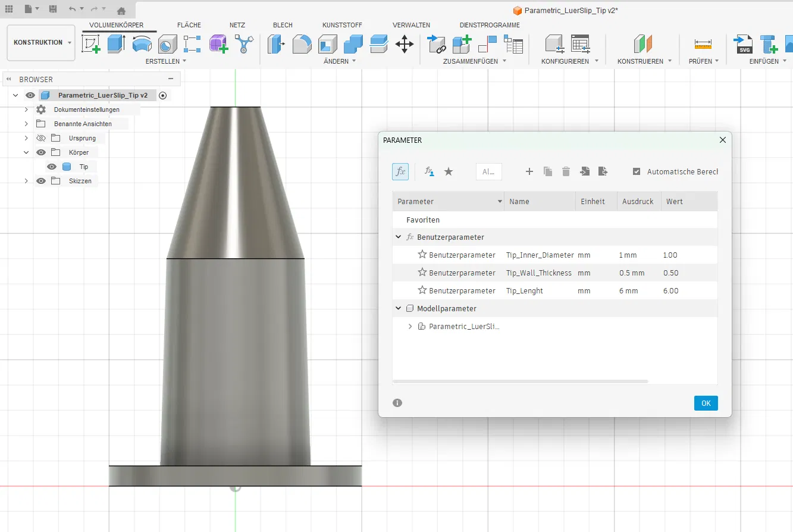Click the trash icon in Parameter dialog
793x532 pixels.
point(566,171)
